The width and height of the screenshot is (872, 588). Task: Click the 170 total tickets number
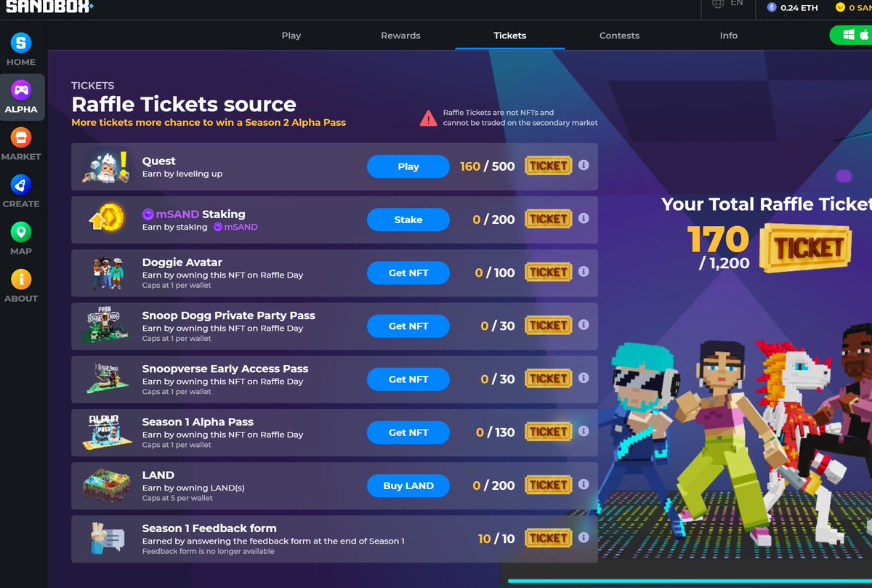pos(718,239)
